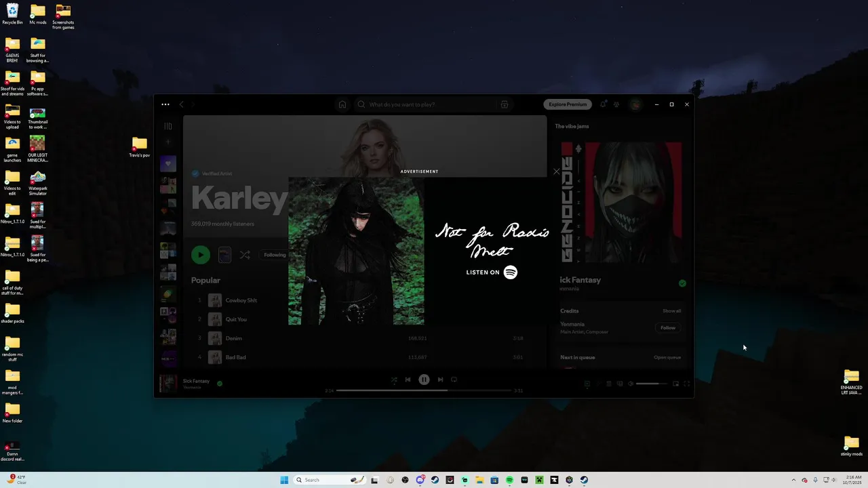Click the Spotify Home icon

[x=342, y=104]
